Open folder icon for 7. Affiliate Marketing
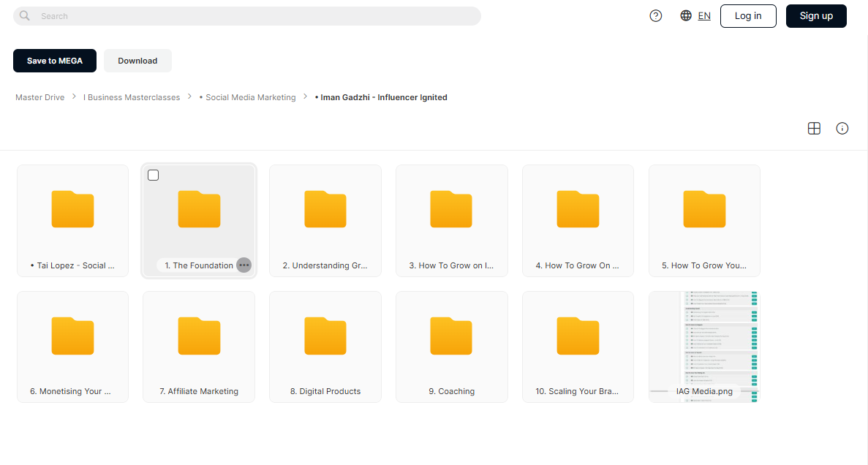 [x=200, y=336]
